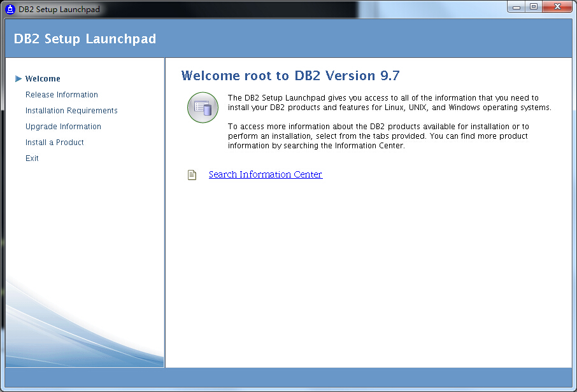Screen dimensions: 577x392
Task: Click the DB2 database round icon
Action: tap(203, 108)
